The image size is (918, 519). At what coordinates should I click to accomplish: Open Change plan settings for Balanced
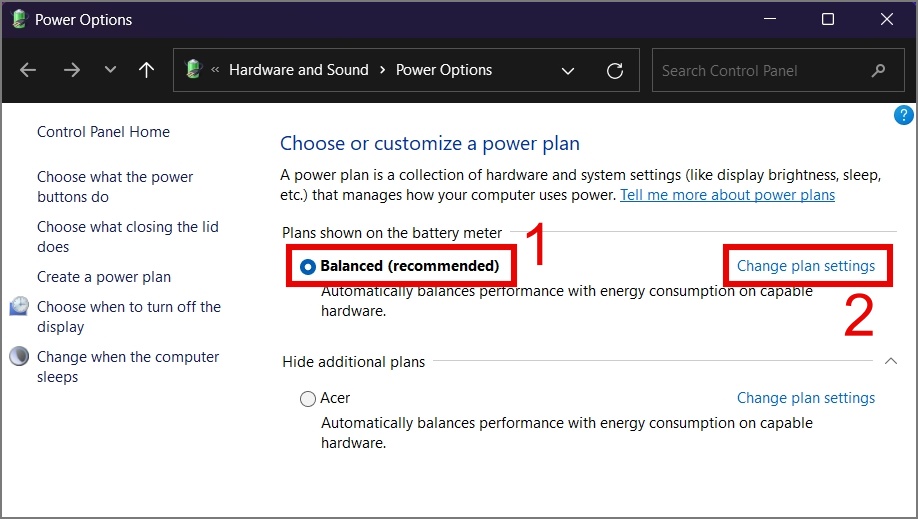click(806, 266)
